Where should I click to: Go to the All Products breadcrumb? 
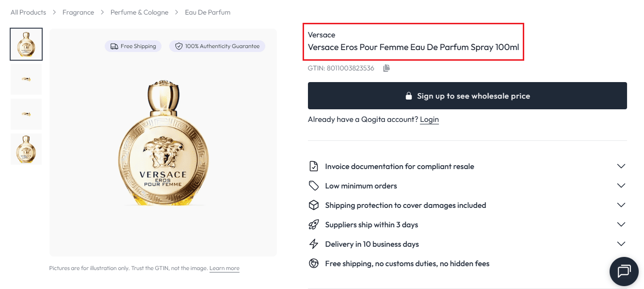point(28,12)
